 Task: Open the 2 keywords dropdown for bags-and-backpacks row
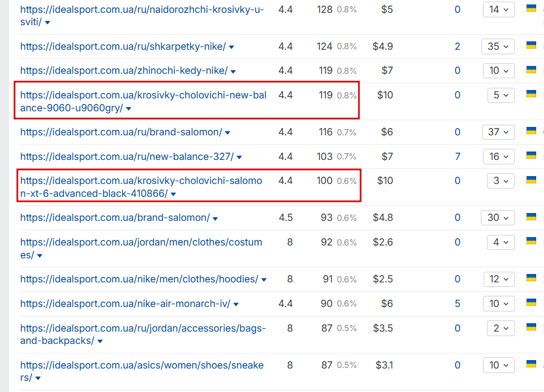coord(500,328)
